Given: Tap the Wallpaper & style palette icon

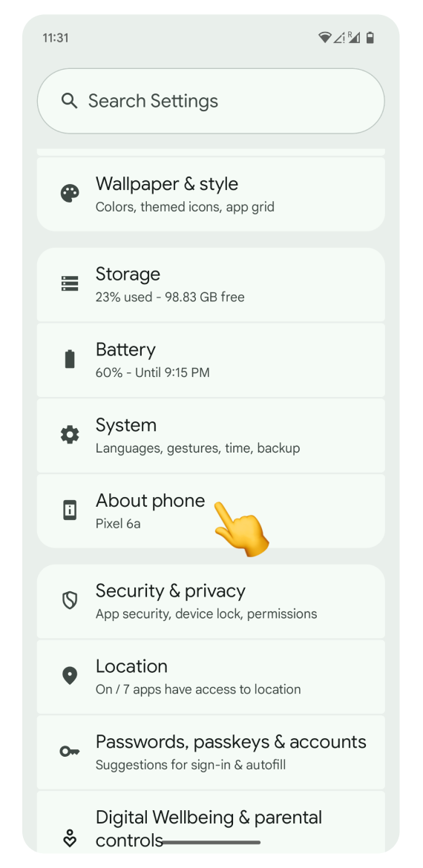Looking at the screenshot, I should (x=70, y=194).
